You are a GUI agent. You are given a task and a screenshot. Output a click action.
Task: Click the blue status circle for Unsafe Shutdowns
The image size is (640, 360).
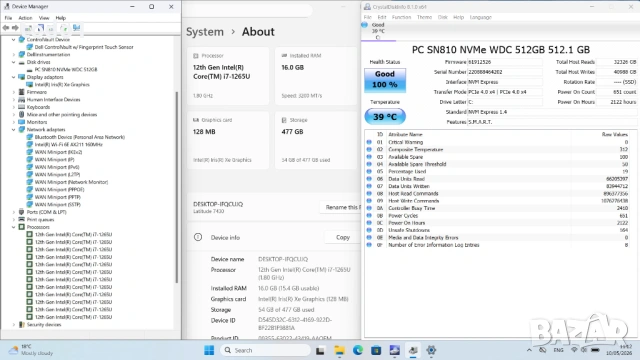coord(369,230)
